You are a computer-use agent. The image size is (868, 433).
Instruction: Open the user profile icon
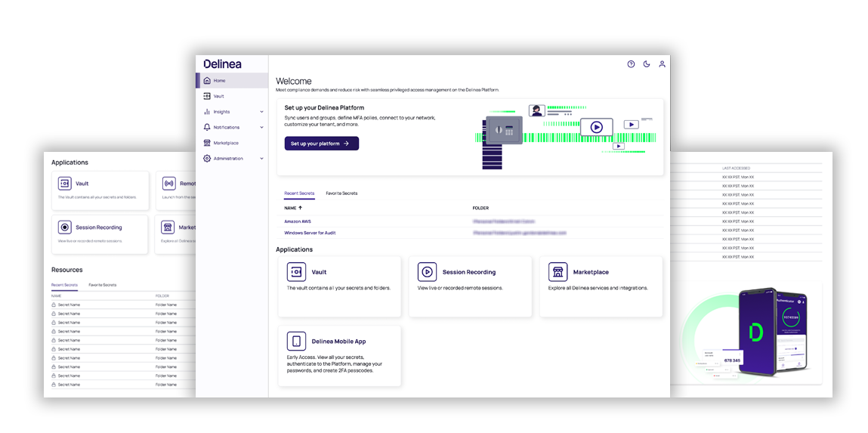pyautogui.click(x=662, y=64)
